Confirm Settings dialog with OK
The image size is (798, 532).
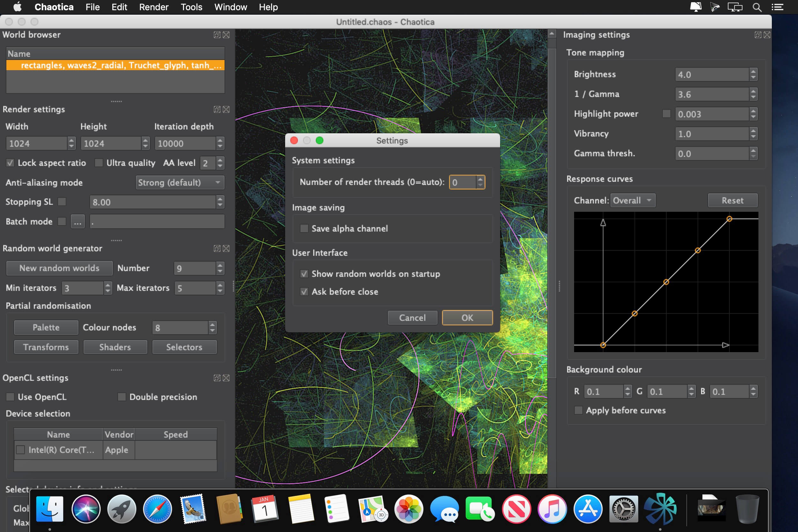[467, 318]
